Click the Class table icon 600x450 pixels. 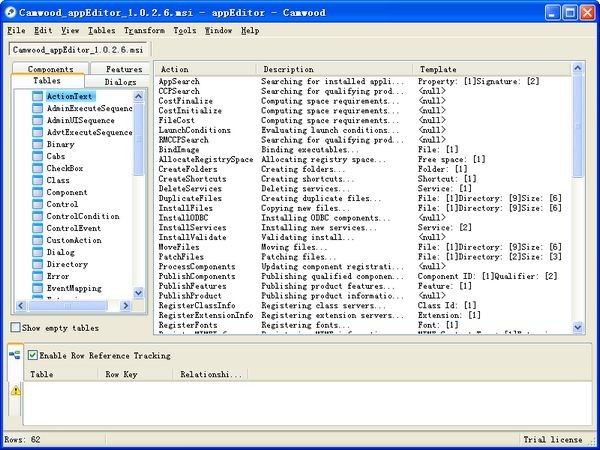coord(37,180)
